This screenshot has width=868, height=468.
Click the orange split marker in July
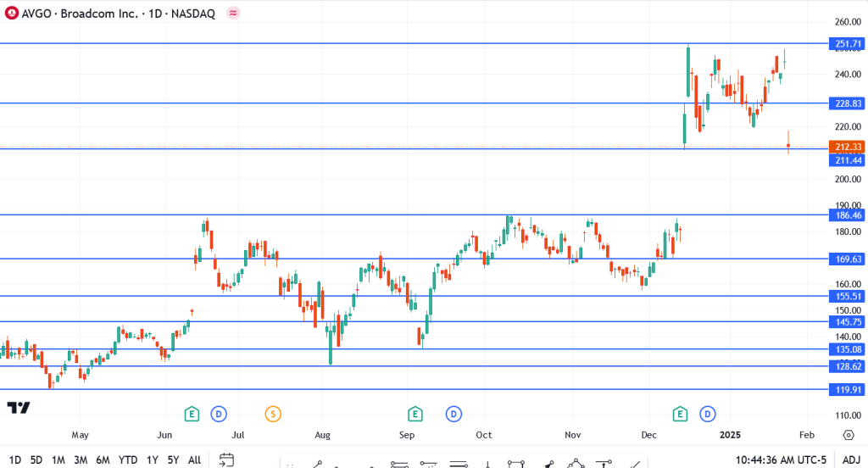(x=272, y=414)
